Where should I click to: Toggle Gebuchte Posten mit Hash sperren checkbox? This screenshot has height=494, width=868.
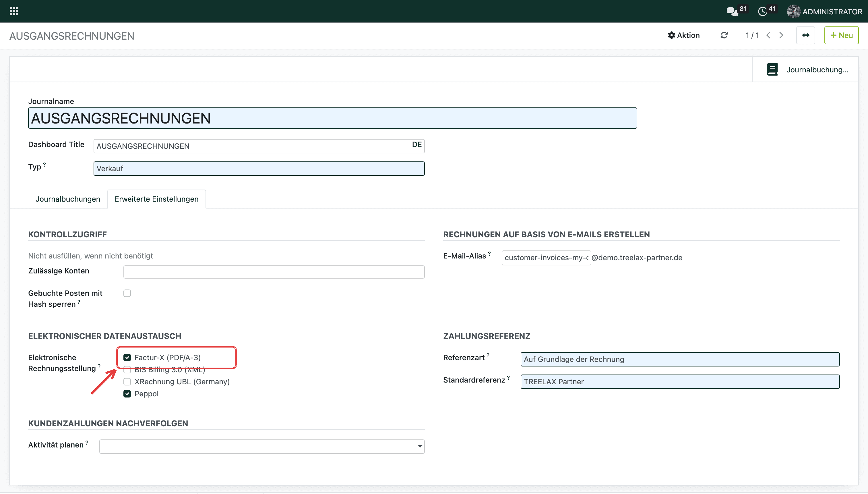[x=127, y=293]
